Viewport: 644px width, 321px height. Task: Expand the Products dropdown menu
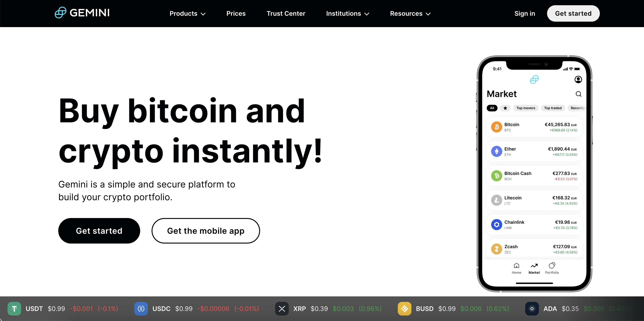click(186, 13)
